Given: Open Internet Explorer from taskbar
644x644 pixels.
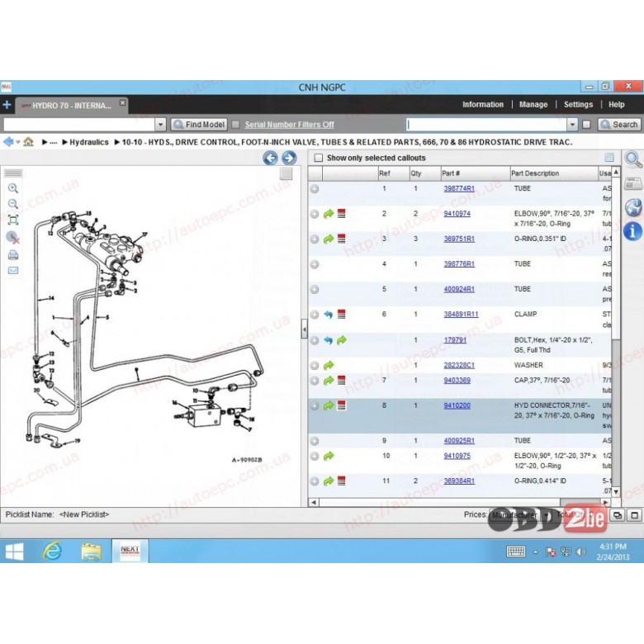Looking at the screenshot, I should pyautogui.click(x=53, y=552).
